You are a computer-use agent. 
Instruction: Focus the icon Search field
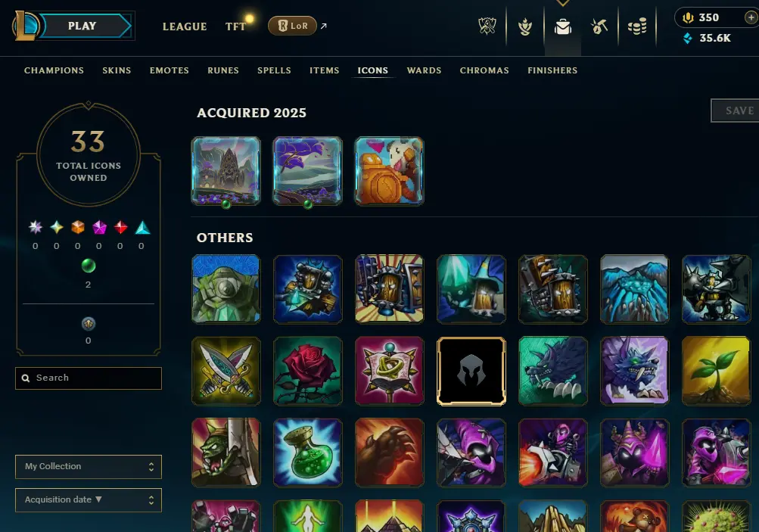[x=88, y=378]
